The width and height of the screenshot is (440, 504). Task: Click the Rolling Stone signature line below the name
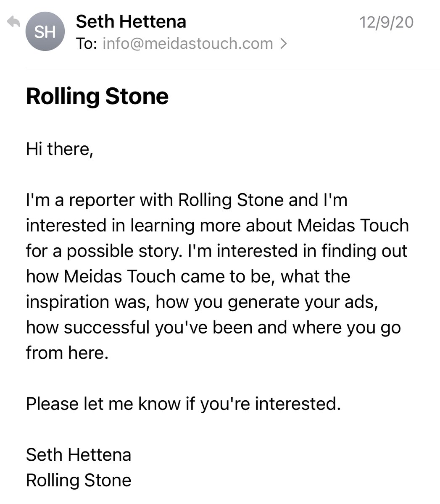pyautogui.click(x=79, y=480)
